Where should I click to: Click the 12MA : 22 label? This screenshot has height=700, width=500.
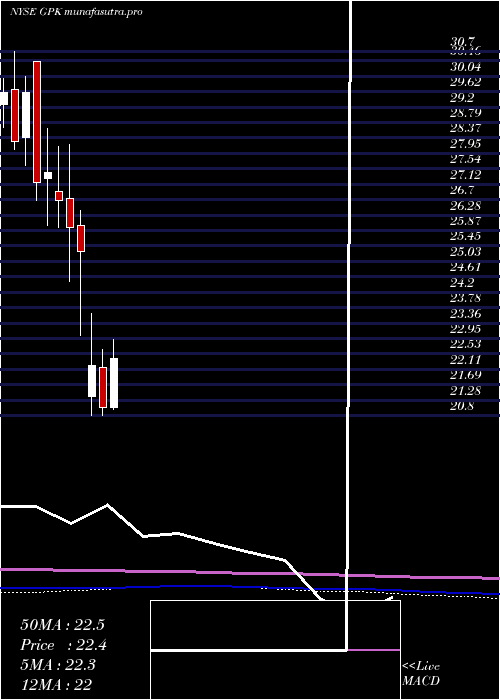tap(56, 685)
